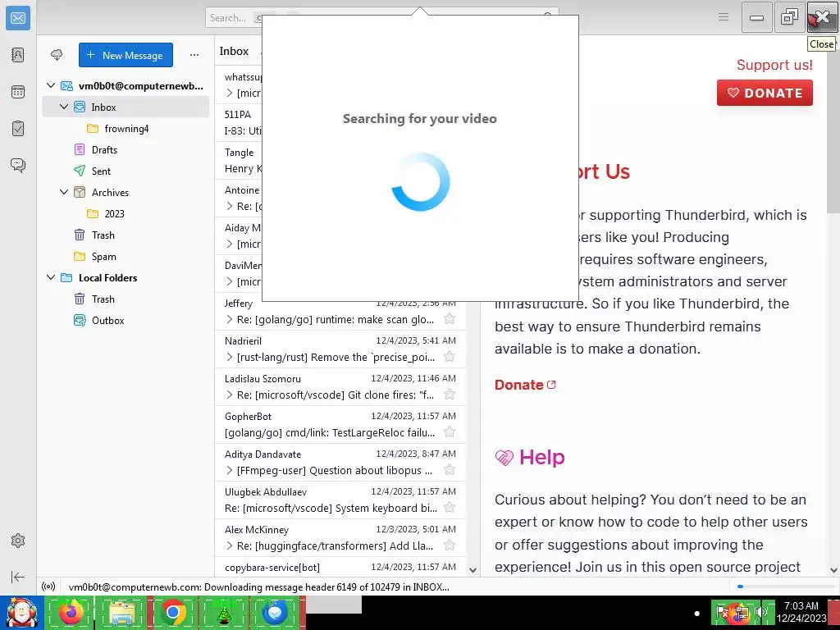The width and height of the screenshot is (840, 630).
Task: Open the GopherBot TestLargeReloc message
Action: [340, 424]
